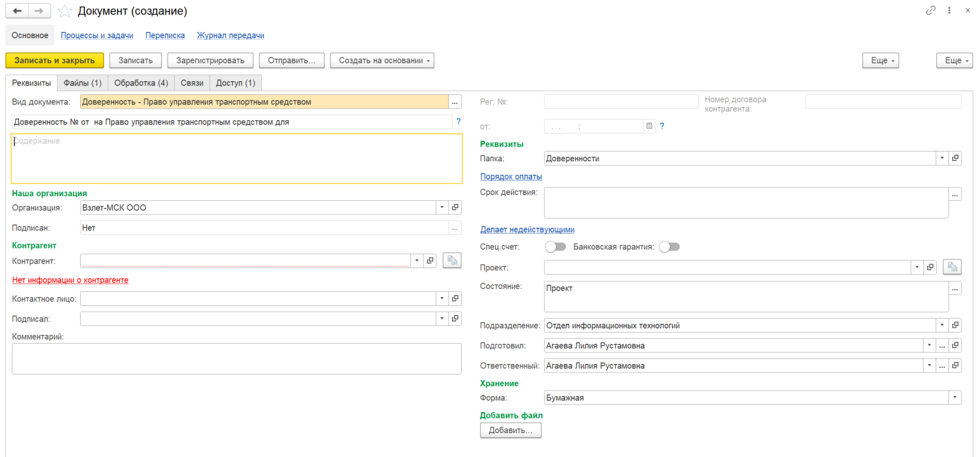Click help question mark near title field

point(459,121)
